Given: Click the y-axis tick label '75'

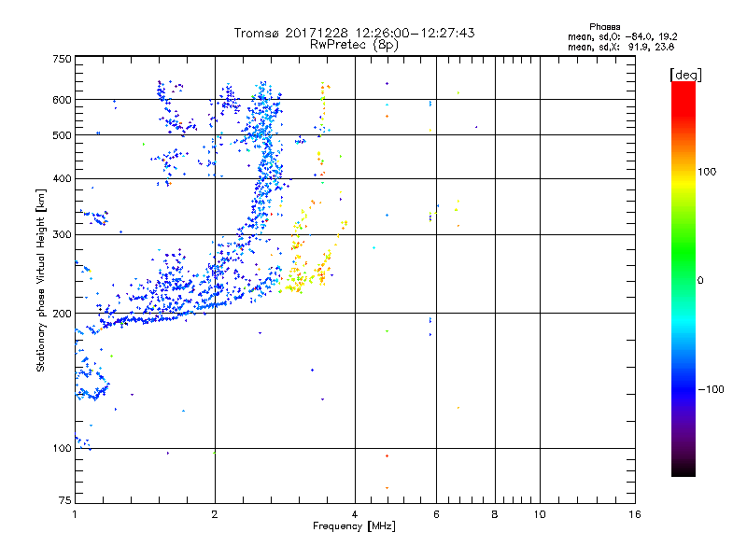Looking at the screenshot, I should coord(65,500).
